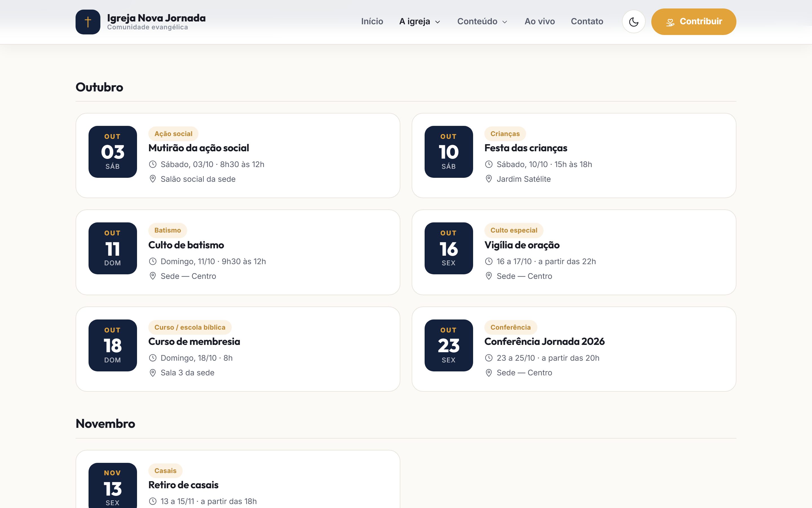This screenshot has height=508, width=812.
Task: Click the clock icon in the Mutirão da ação social card
Action: (x=153, y=164)
